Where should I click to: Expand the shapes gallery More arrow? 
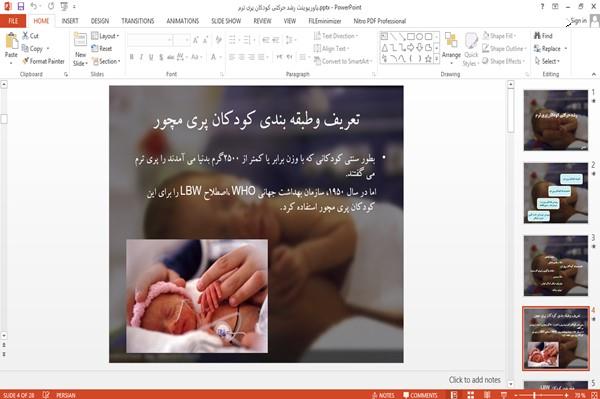[x=436, y=59]
